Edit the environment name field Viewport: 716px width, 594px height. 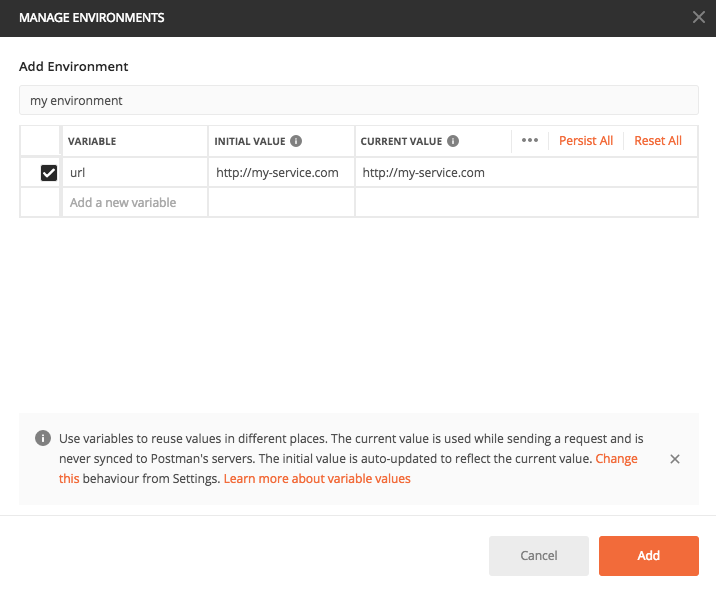(358, 100)
